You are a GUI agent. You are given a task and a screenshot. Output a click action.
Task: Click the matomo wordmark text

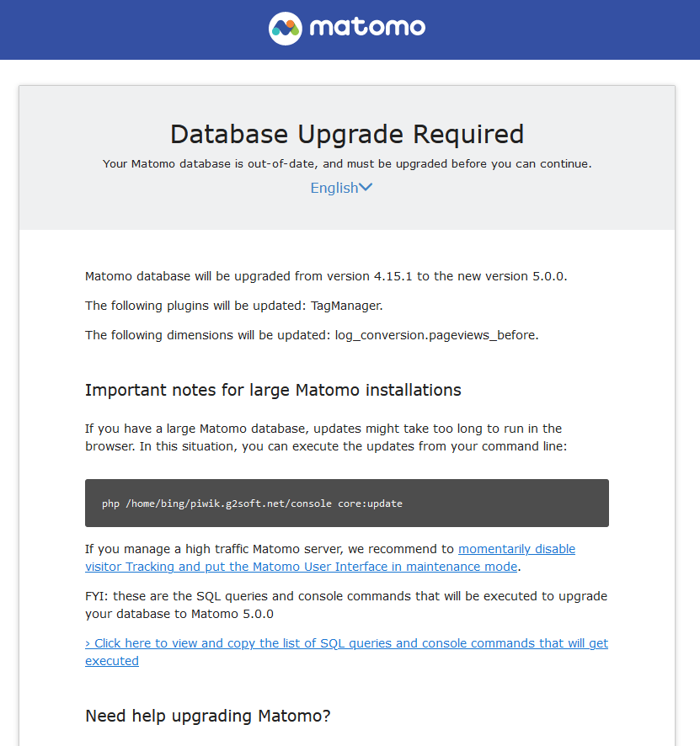(x=367, y=29)
